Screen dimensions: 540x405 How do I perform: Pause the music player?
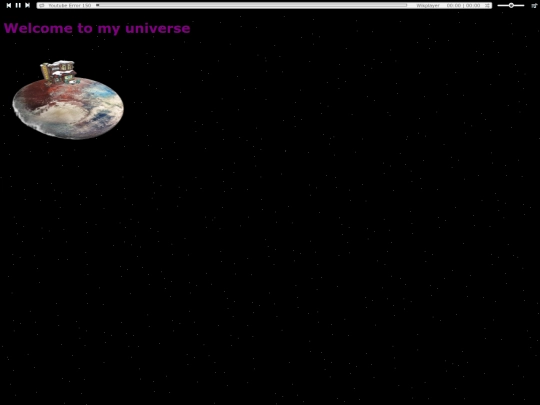click(18, 5)
